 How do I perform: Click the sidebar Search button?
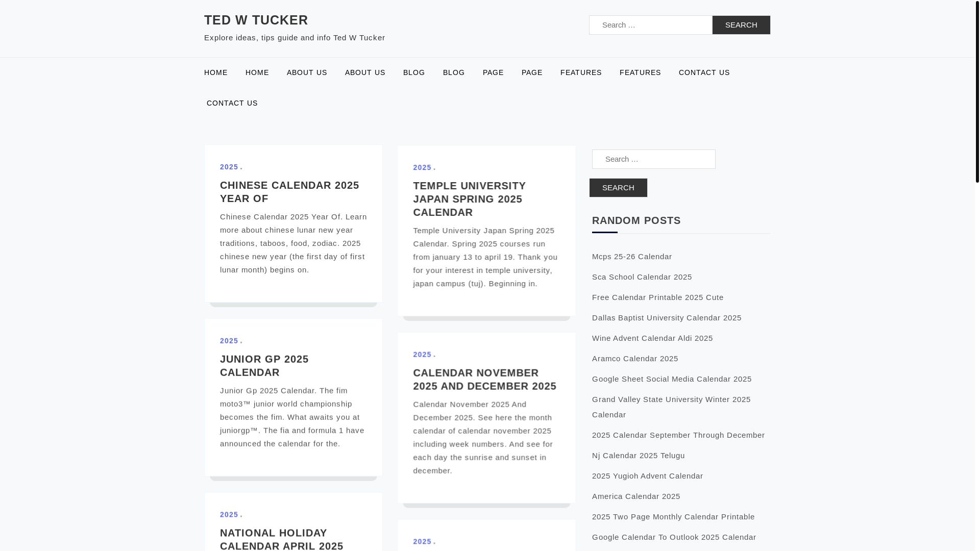[618, 188]
